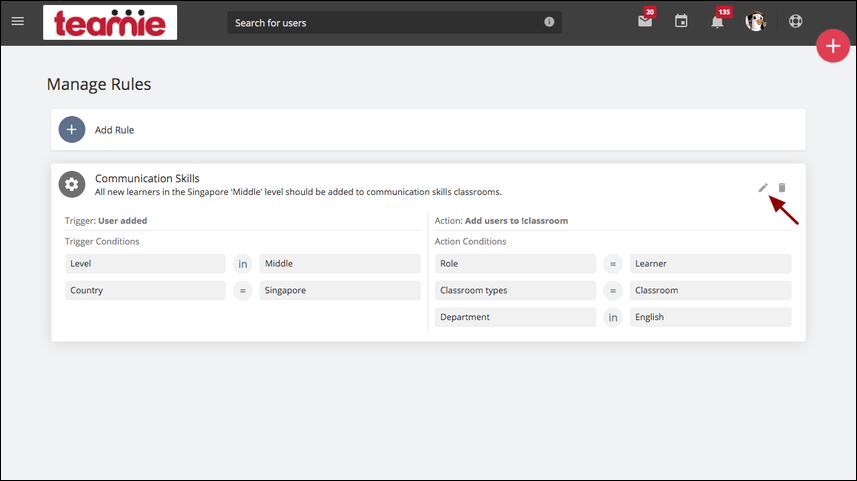Edit the Communication Skills rule with the pencil icon

pos(763,187)
